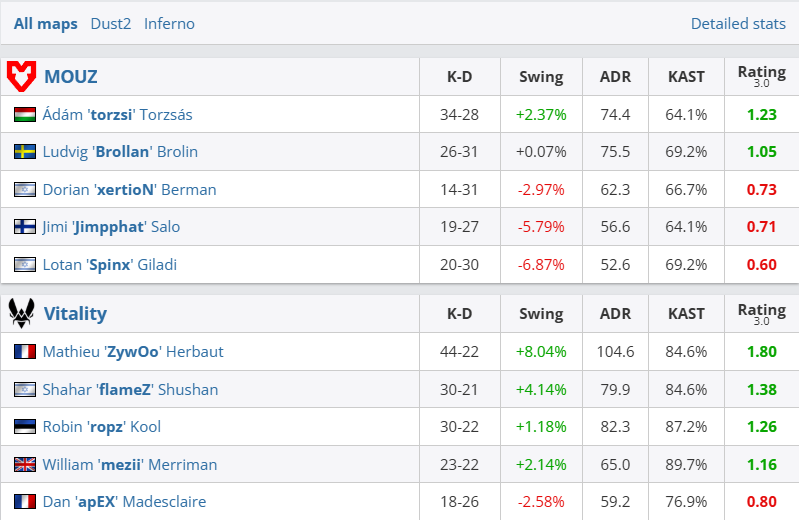Select the Dust2 map tab
Screen dimensions: 799x520
[x=110, y=23]
